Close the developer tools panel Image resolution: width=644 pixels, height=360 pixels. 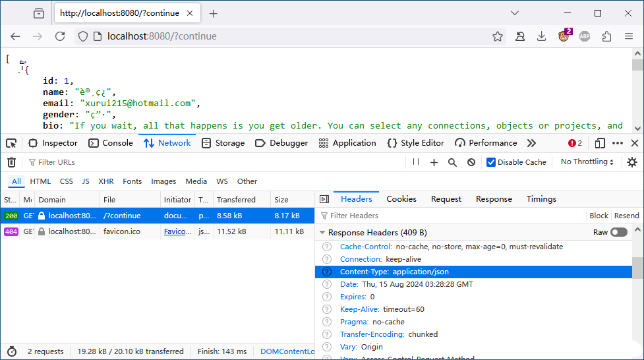(635, 143)
